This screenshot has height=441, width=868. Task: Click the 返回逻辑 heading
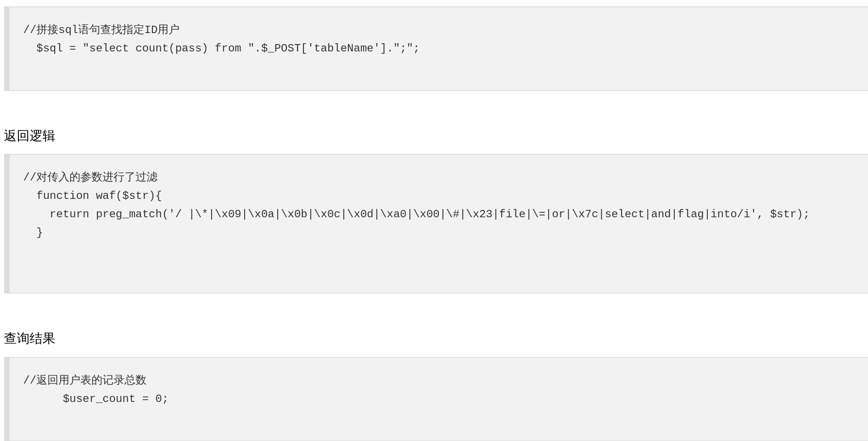29,136
